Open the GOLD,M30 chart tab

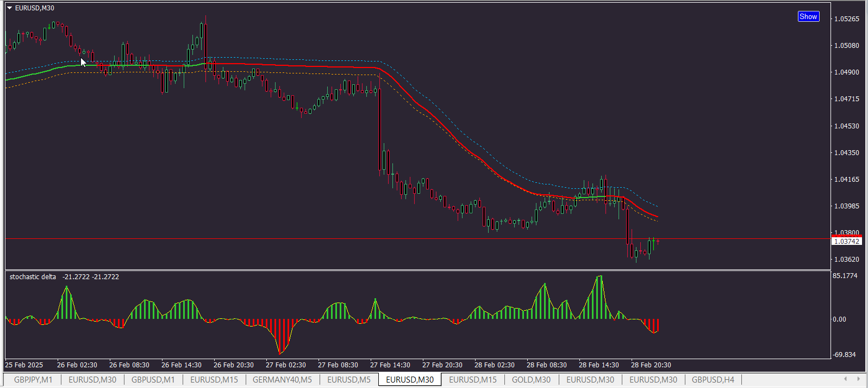tap(531, 379)
